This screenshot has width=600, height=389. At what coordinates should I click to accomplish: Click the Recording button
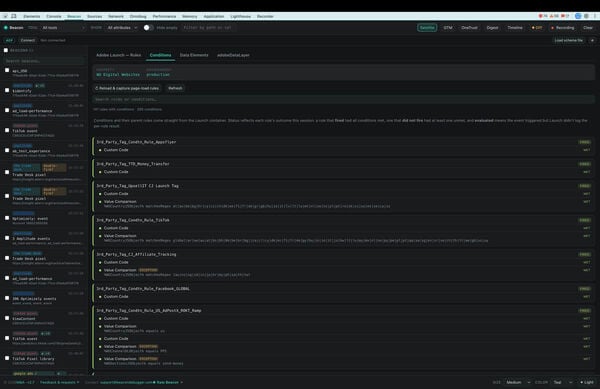pos(562,28)
